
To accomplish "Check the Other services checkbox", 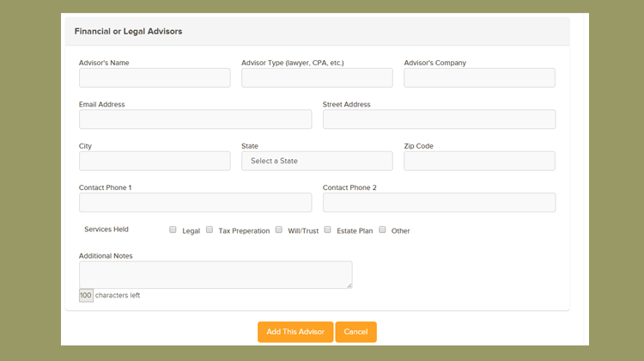I will tap(383, 229).
